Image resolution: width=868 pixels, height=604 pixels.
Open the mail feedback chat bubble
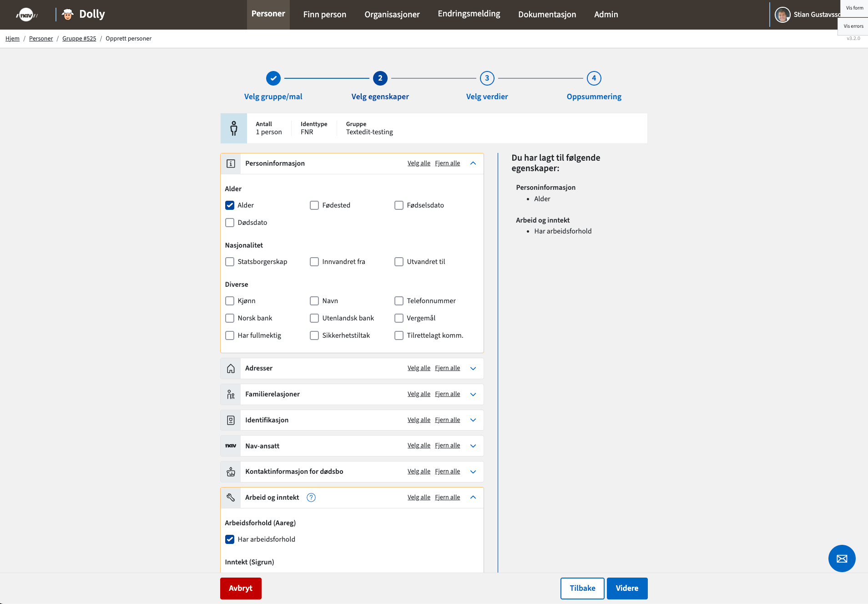coord(842,558)
